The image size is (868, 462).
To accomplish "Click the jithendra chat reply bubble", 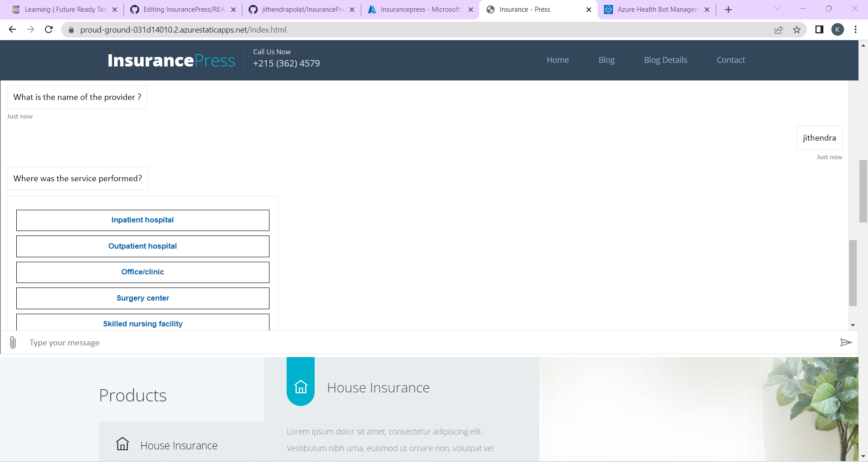I will (819, 138).
